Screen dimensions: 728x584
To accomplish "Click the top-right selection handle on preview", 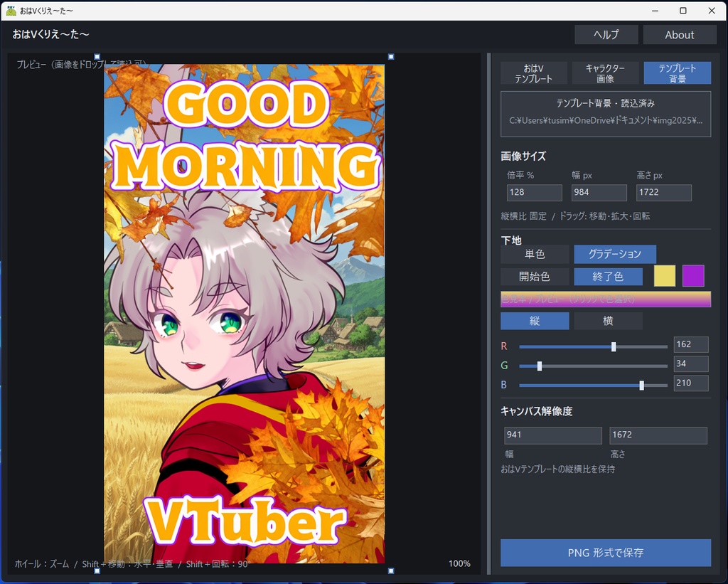I will [391, 57].
